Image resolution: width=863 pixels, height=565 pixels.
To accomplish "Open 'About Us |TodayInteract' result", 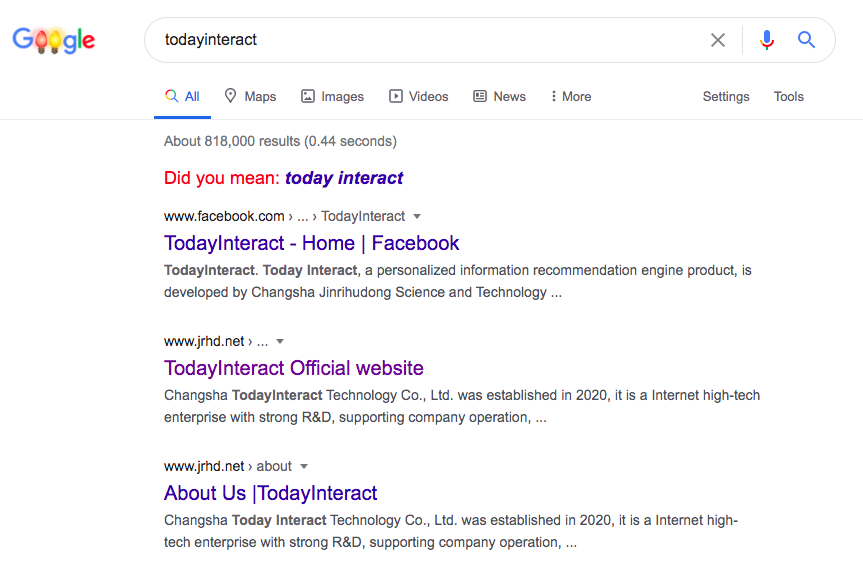I will (270, 493).
